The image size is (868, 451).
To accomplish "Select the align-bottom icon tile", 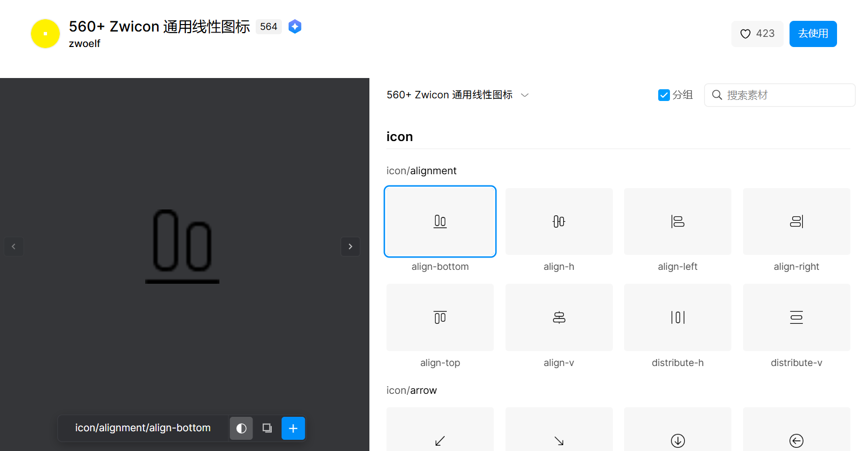I will [440, 221].
